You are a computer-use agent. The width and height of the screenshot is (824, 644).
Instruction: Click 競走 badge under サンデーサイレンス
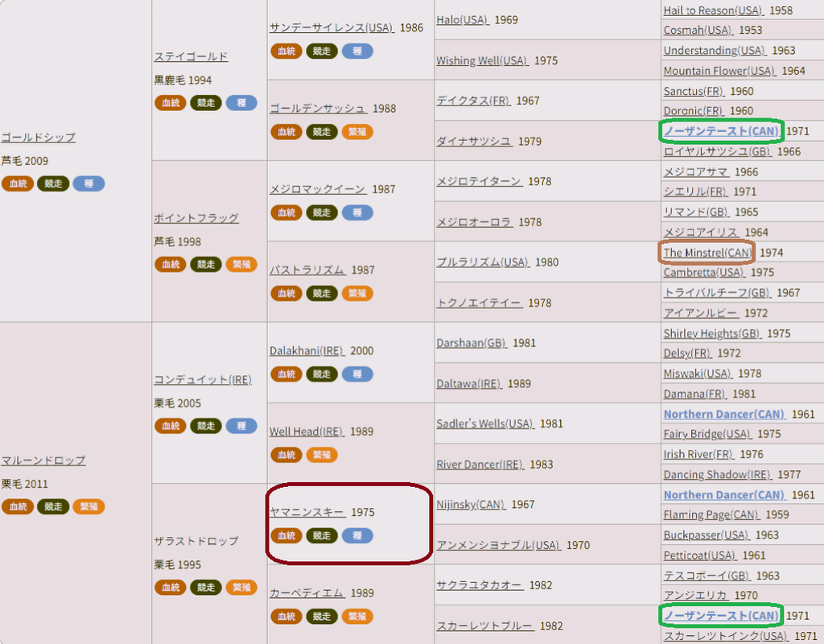click(x=322, y=51)
